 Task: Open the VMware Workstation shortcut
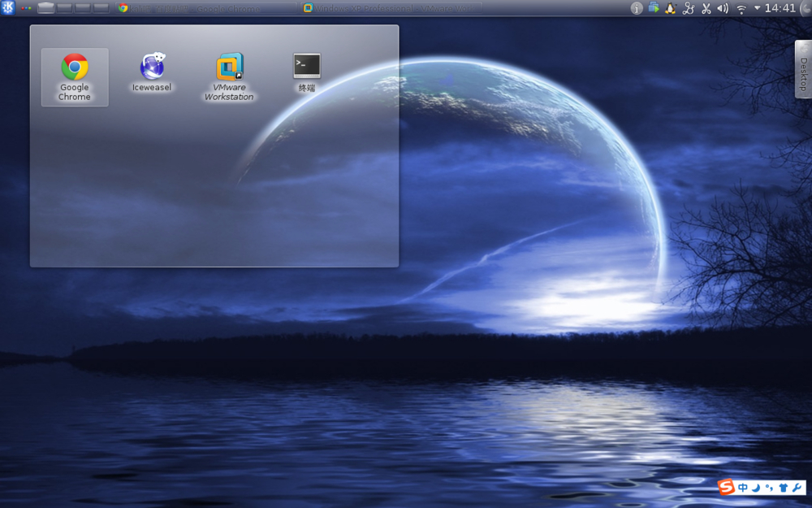[229, 68]
